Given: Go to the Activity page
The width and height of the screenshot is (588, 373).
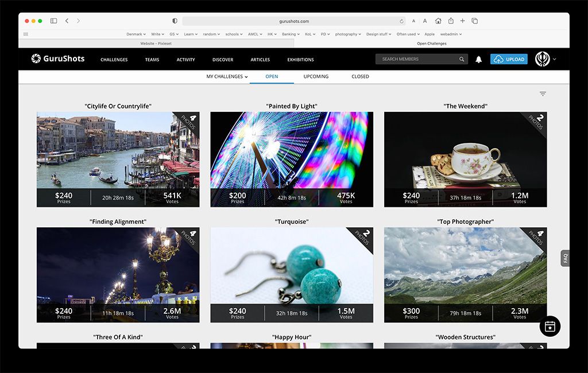Looking at the screenshot, I should [x=185, y=60].
